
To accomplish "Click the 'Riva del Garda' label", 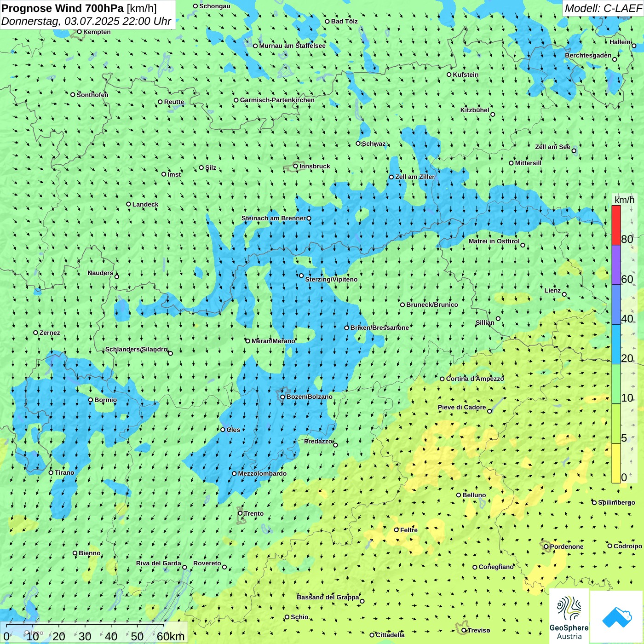I will [x=159, y=563].
